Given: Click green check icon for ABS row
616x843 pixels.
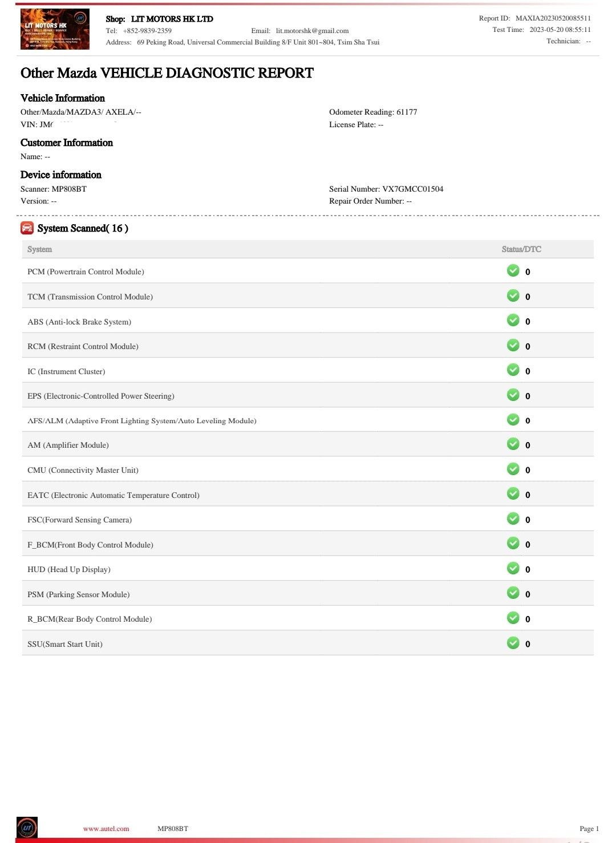Looking at the screenshot, I should 513,321.
